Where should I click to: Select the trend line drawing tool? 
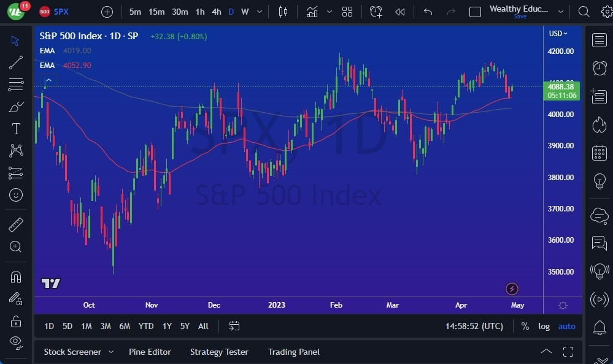15,63
